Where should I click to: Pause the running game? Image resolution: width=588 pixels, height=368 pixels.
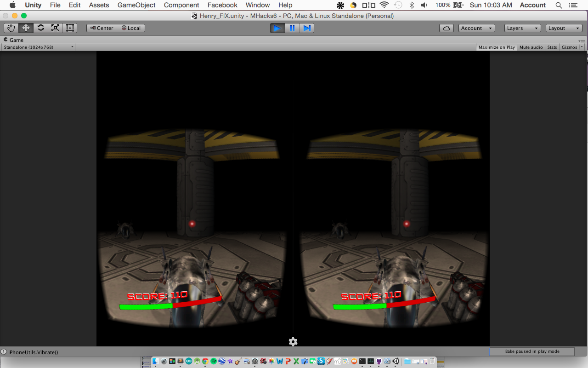292,28
